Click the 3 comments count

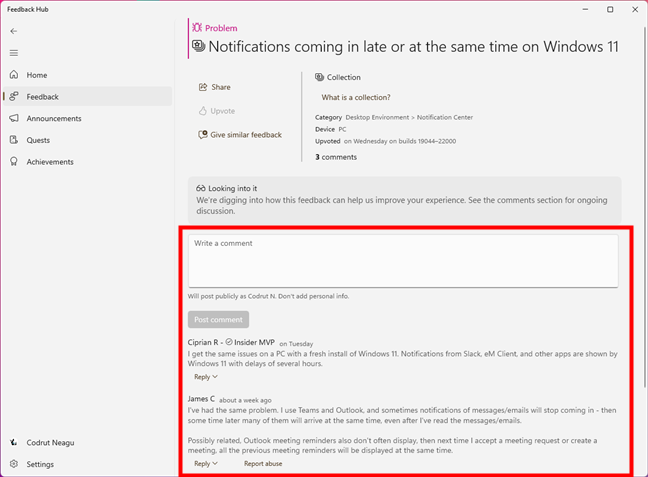pyautogui.click(x=336, y=157)
